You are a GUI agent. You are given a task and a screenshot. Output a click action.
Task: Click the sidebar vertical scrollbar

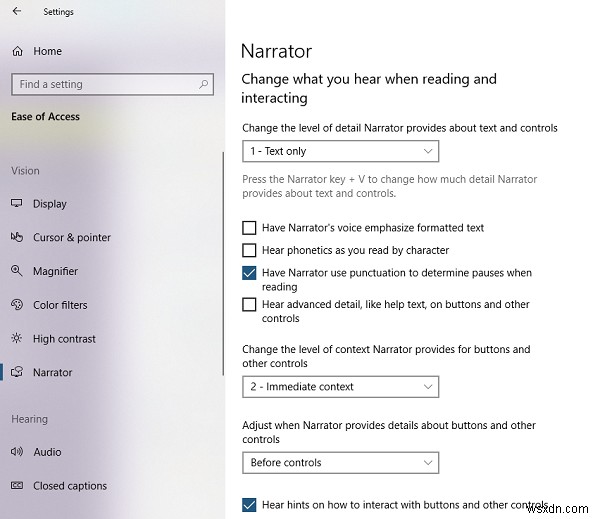tap(223, 263)
